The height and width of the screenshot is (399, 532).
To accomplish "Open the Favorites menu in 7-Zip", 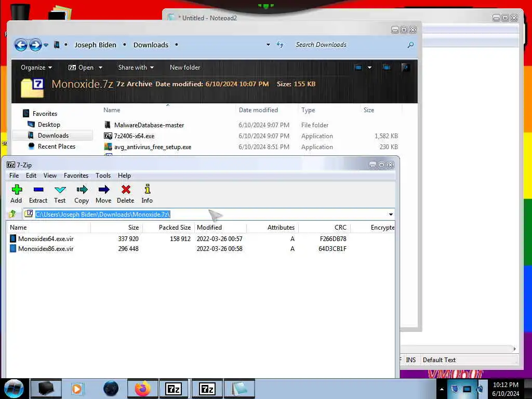I will coord(76,176).
